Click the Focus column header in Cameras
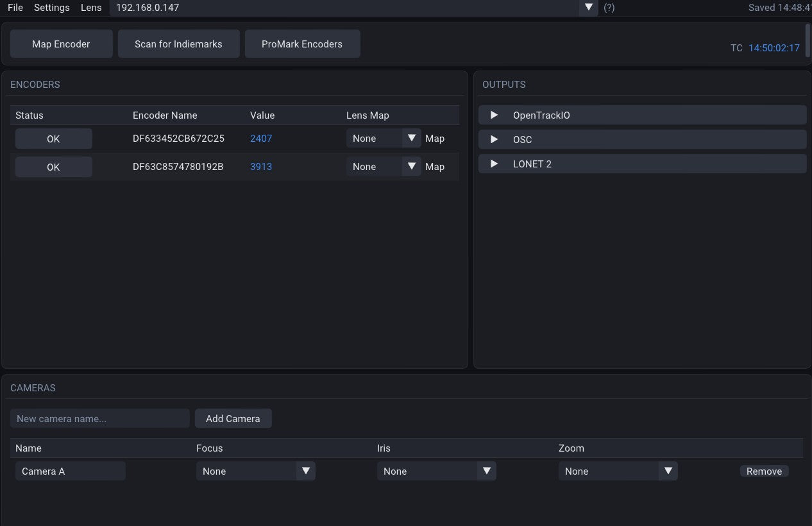 pyautogui.click(x=210, y=448)
